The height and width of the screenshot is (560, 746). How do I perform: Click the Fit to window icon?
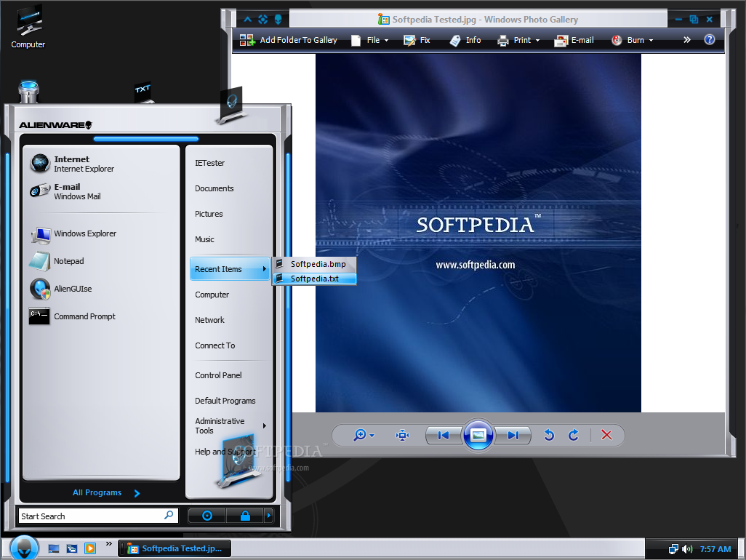click(x=403, y=435)
